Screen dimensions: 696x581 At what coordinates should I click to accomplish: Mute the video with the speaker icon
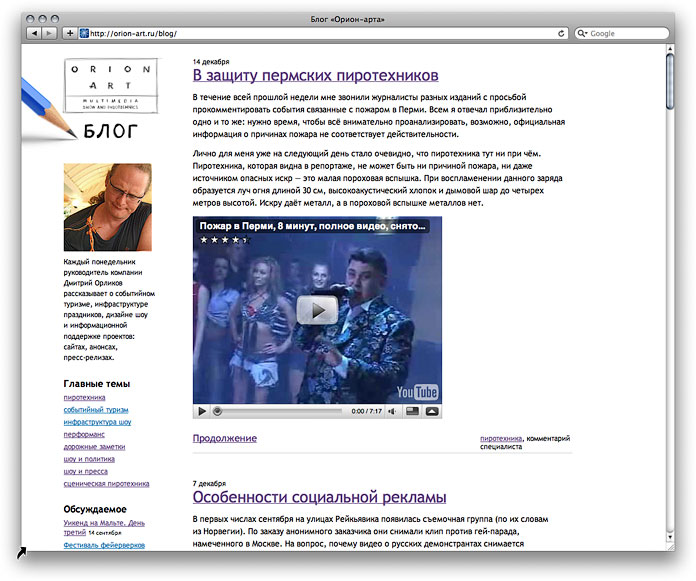pos(392,411)
